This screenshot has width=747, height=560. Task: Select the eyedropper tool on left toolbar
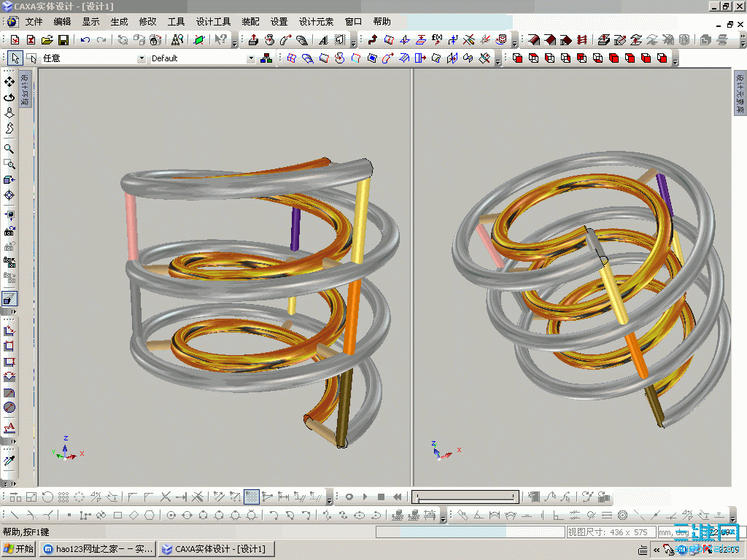click(9, 460)
